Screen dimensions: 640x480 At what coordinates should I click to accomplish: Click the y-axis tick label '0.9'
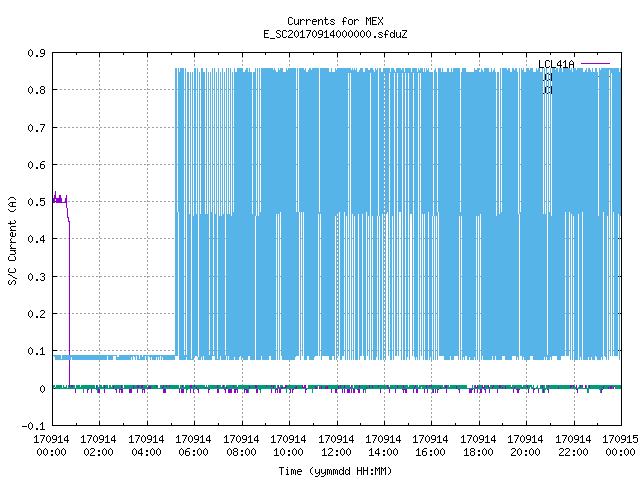(36, 53)
